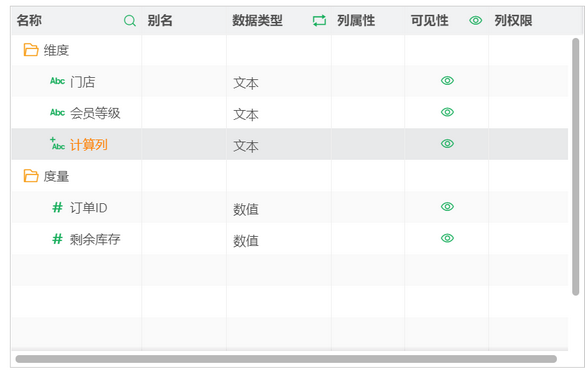
Task: Hide the 计算列 field via eye icon
Action: pyautogui.click(x=447, y=144)
